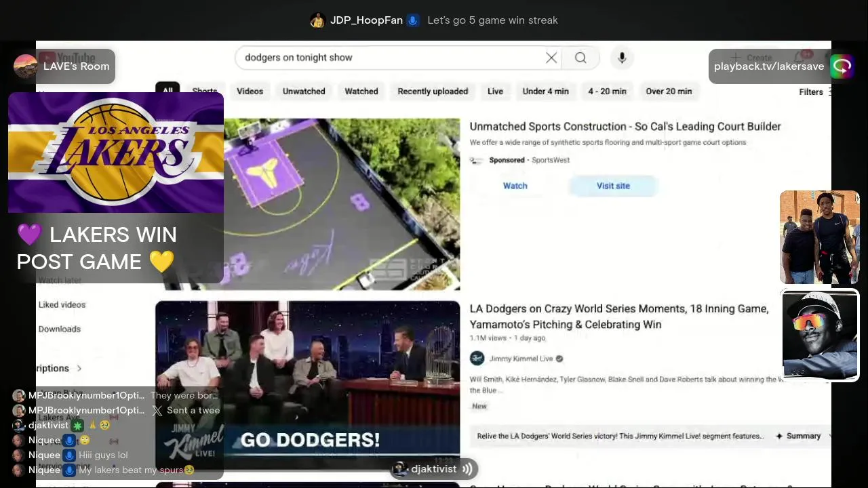Click LAVE's Room avatar

point(26,66)
